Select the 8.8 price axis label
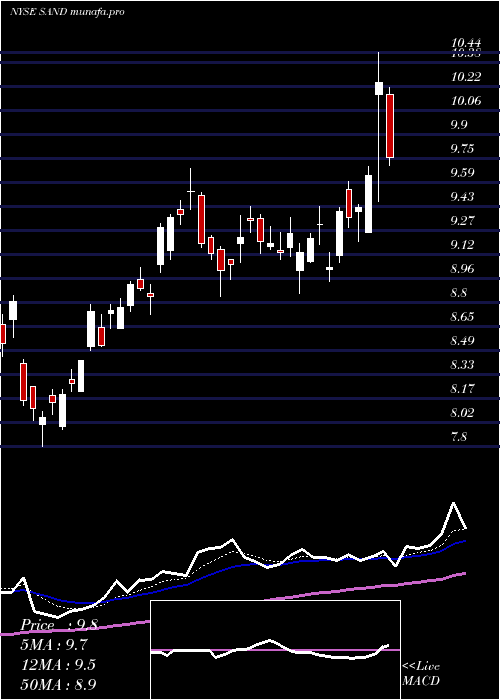The height and width of the screenshot is (700, 500). pyautogui.click(x=459, y=293)
